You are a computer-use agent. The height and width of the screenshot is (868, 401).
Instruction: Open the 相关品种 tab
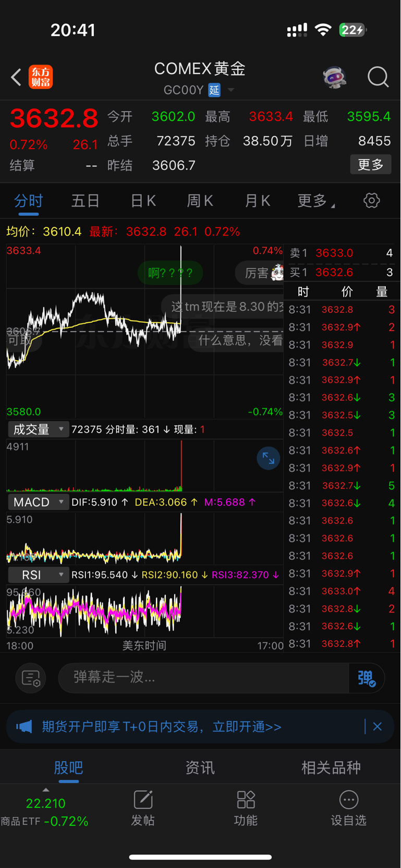pos(331,767)
